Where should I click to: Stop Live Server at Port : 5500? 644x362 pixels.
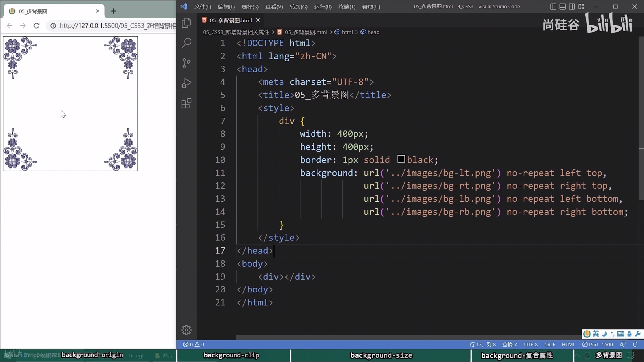tap(598, 344)
